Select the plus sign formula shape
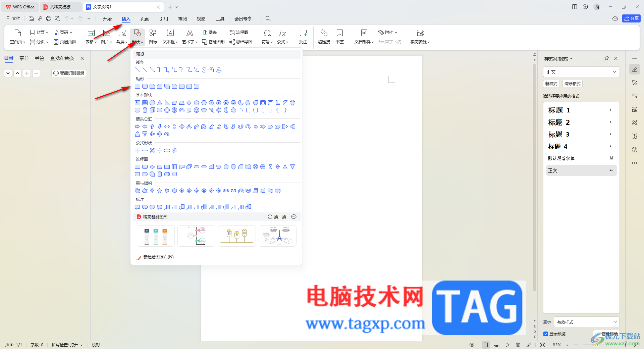644x349 pixels. [138, 151]
